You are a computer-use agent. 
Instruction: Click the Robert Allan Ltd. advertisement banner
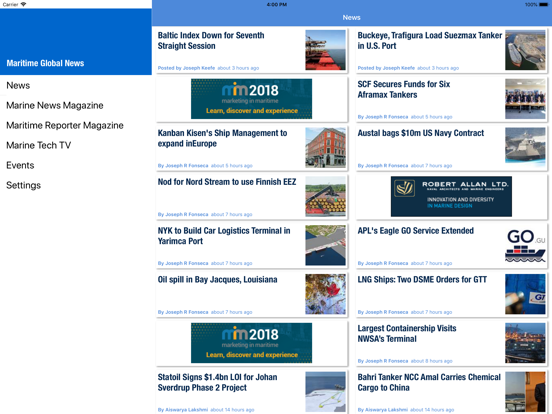(451, 196)
